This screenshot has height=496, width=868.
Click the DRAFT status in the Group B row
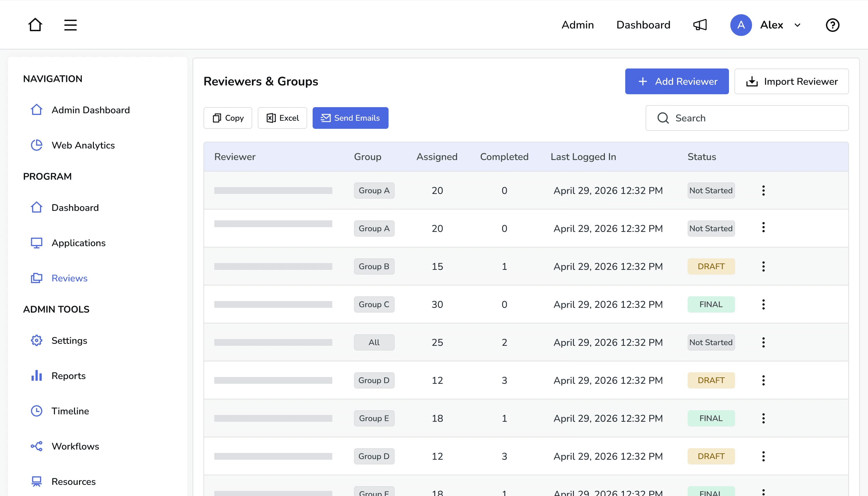(711, 266)
